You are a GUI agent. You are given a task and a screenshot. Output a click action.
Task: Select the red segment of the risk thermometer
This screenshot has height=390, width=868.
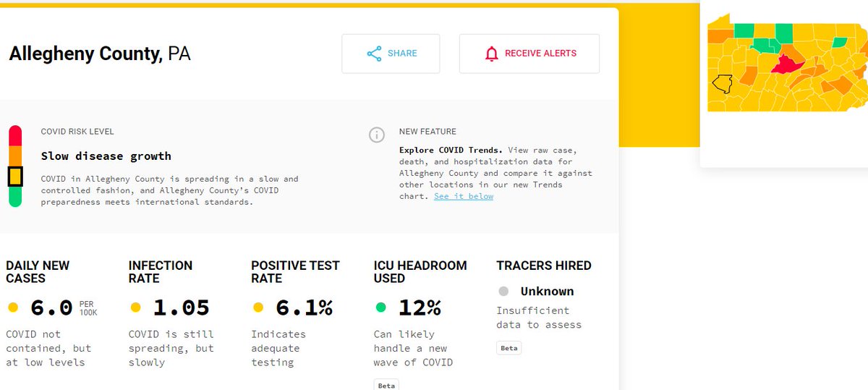[15, 135]
